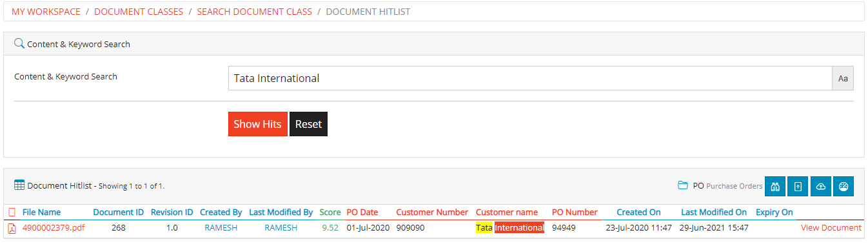Click the score value 9.52

[x=330, y=227]
